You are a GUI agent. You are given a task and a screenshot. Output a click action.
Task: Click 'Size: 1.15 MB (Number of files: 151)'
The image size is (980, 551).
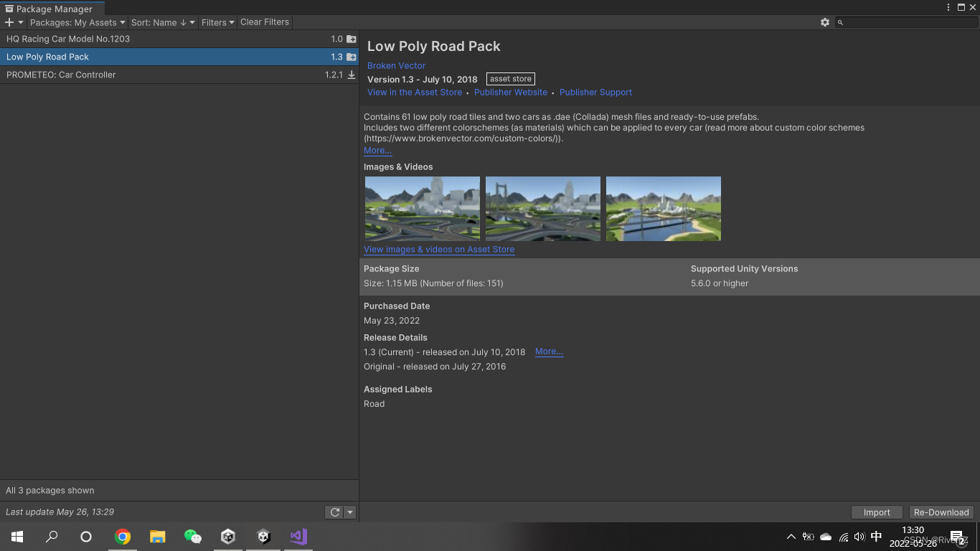(433, 283)
